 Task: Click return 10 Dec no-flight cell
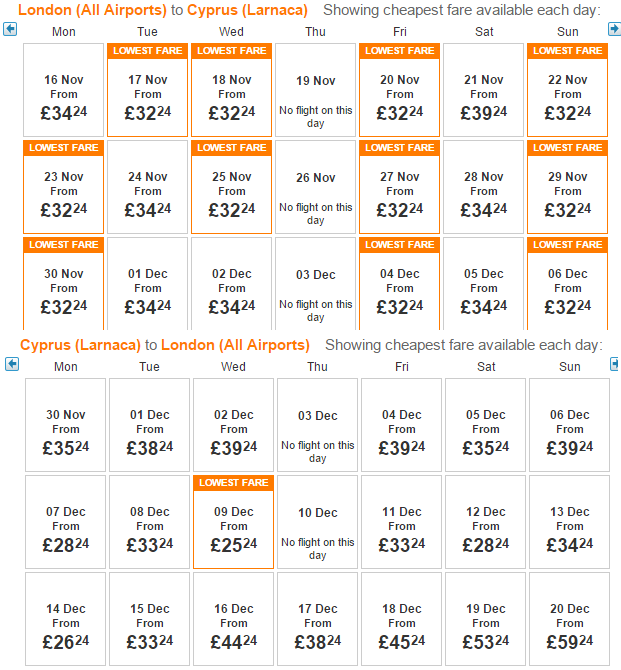(x=318, y=522)
